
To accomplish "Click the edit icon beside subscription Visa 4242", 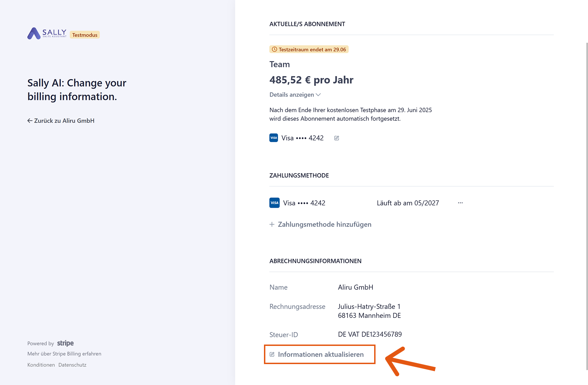I will [x=337, y=138].
